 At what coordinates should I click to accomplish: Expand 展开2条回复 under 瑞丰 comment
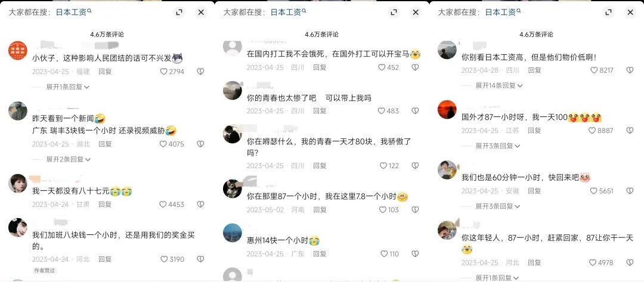click(68, 159)
